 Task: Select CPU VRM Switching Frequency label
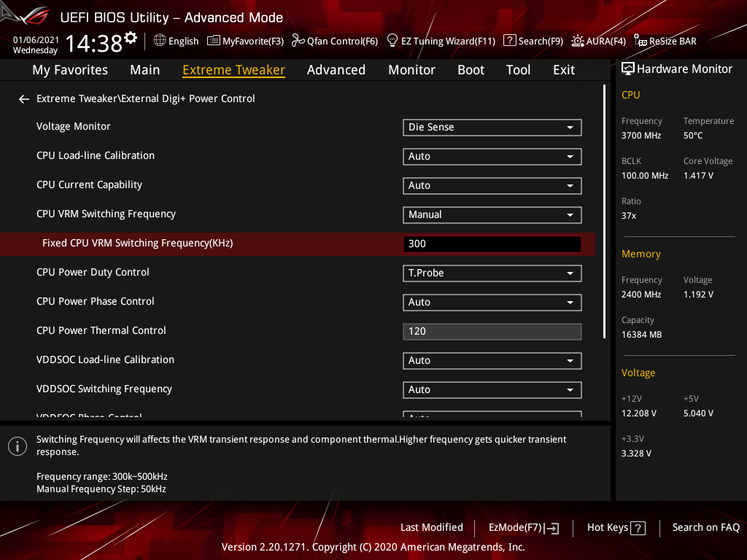coord(106,214)
